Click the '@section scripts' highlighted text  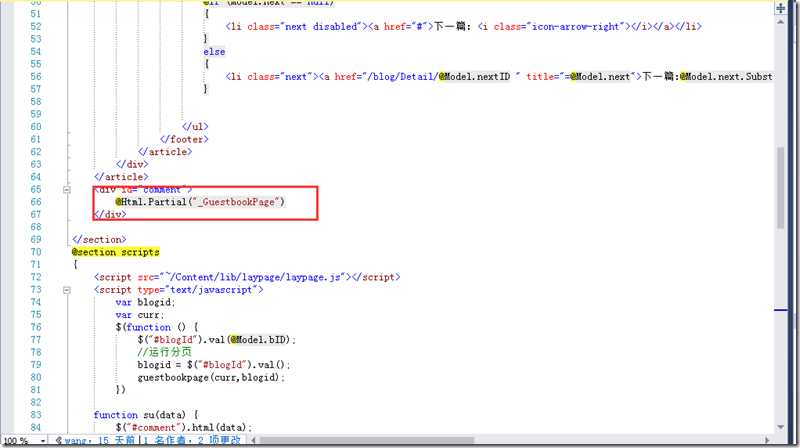[115, 252]
